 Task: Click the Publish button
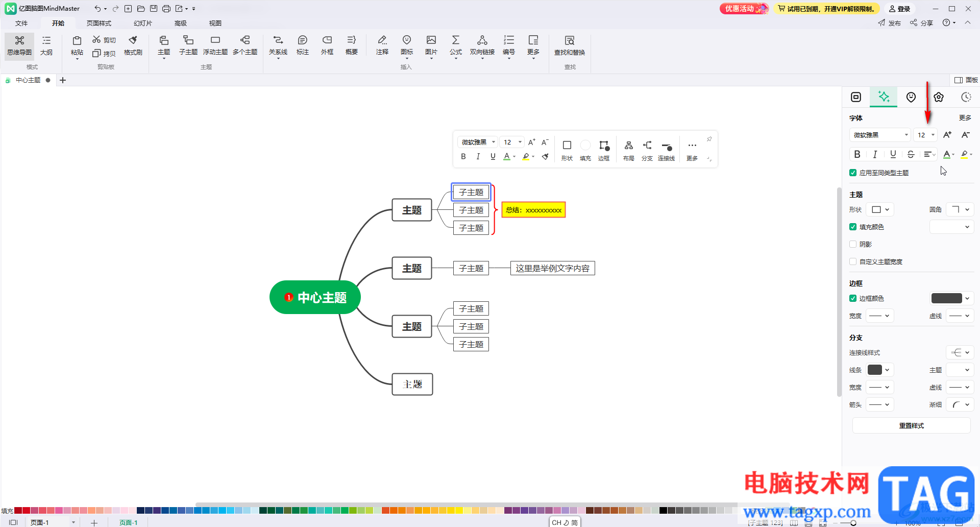[890, 23]
